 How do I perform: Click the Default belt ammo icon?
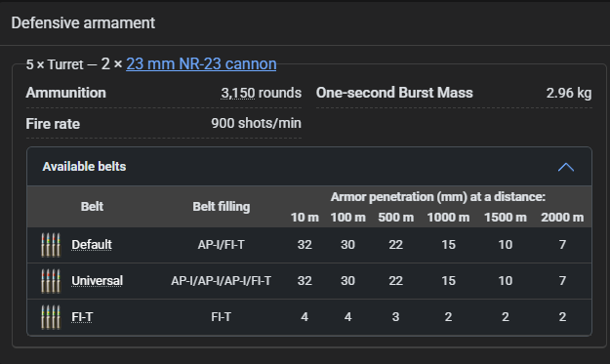coord(51,245)
